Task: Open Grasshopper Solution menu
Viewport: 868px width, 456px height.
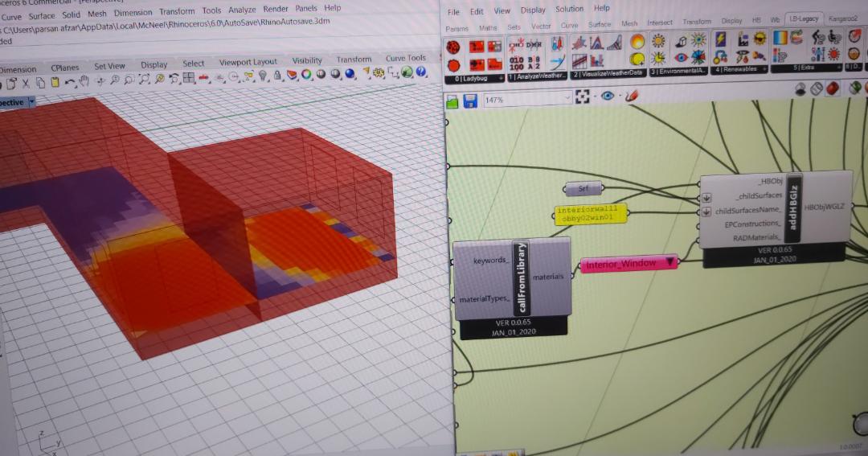Action: pyautogui.click(x=569, y=9)
